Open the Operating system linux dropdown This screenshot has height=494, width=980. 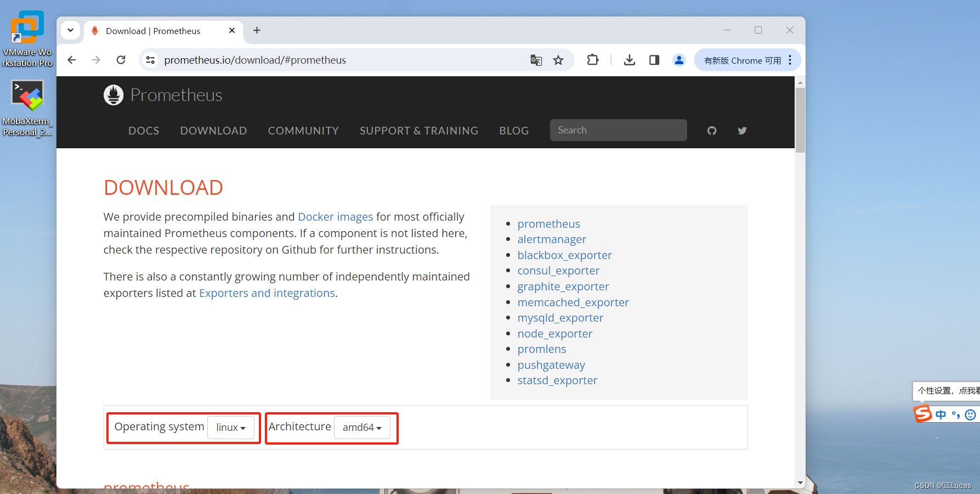(231, 428)
